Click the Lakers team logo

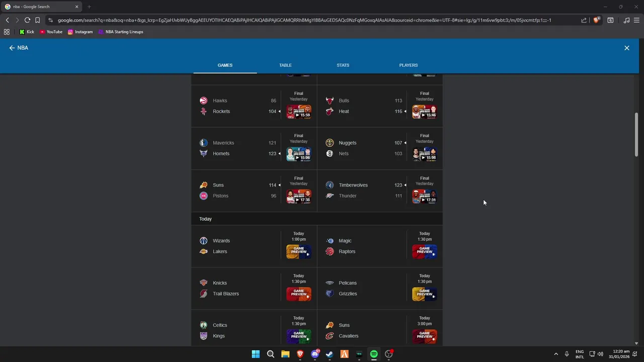pos(203,252)
